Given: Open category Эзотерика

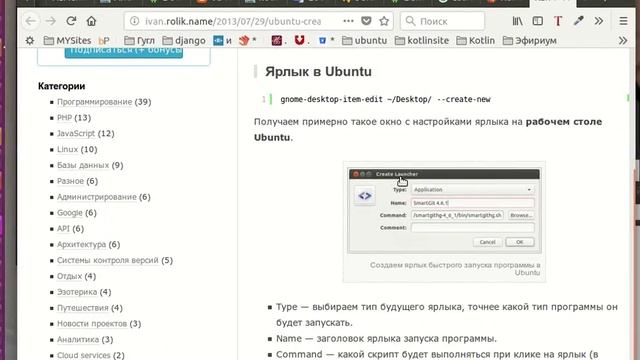Looking at the screenshot, I should coord(77,292).
